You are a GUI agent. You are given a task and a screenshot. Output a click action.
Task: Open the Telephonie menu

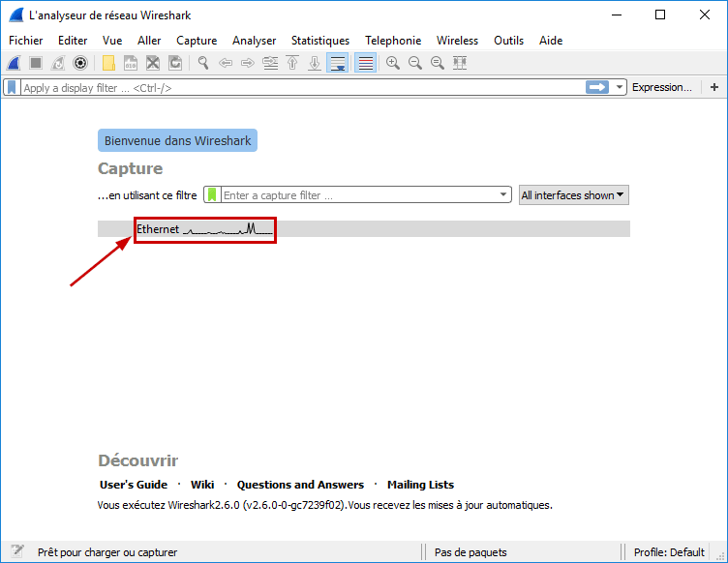(x=393, y=41)
